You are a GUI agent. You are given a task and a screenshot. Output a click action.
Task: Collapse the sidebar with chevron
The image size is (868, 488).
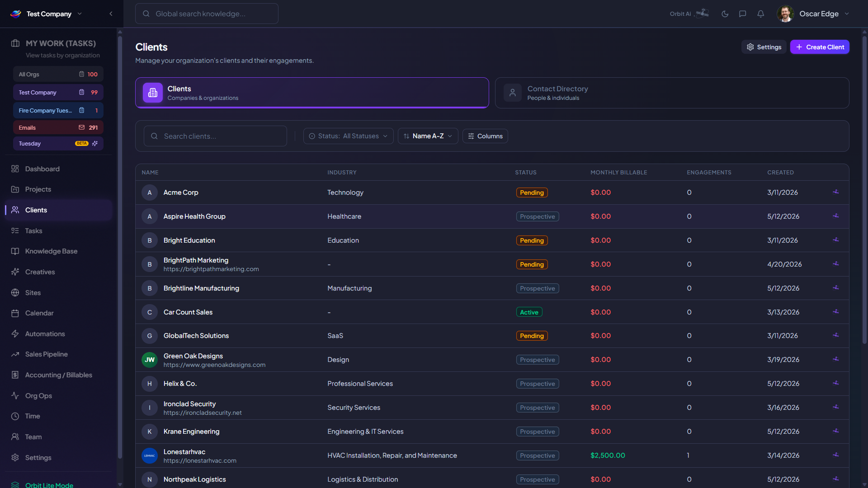pos(111,14)
